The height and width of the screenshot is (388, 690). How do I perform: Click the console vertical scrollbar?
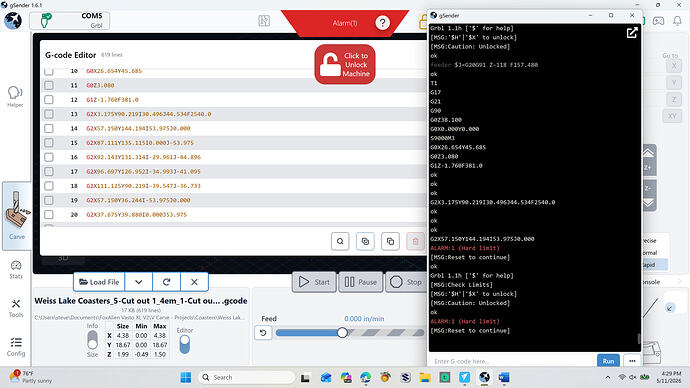click(x=639, y=338)
